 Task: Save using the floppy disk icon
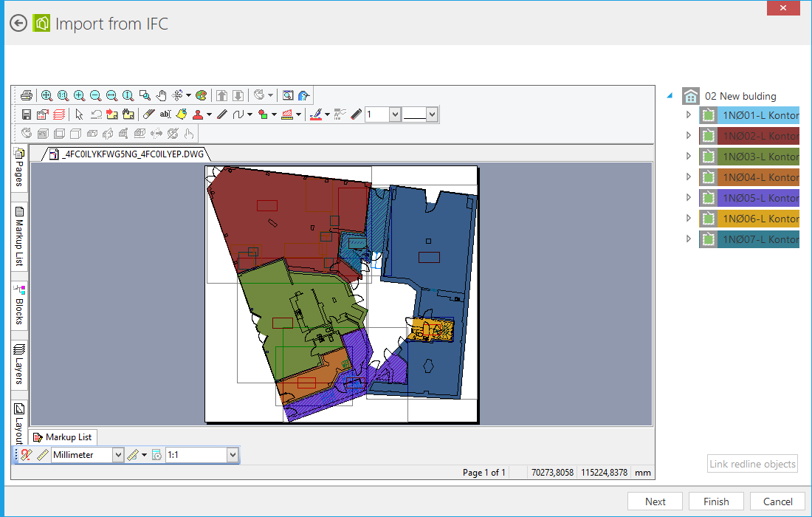27,114
